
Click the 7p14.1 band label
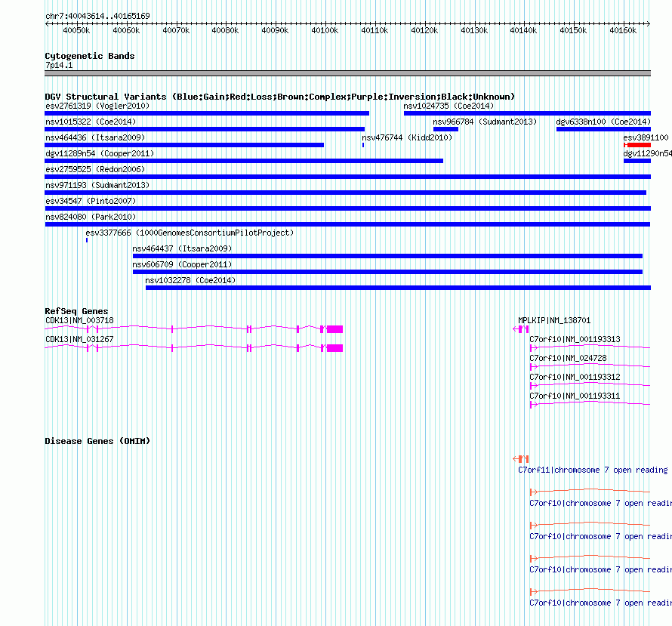59,65
